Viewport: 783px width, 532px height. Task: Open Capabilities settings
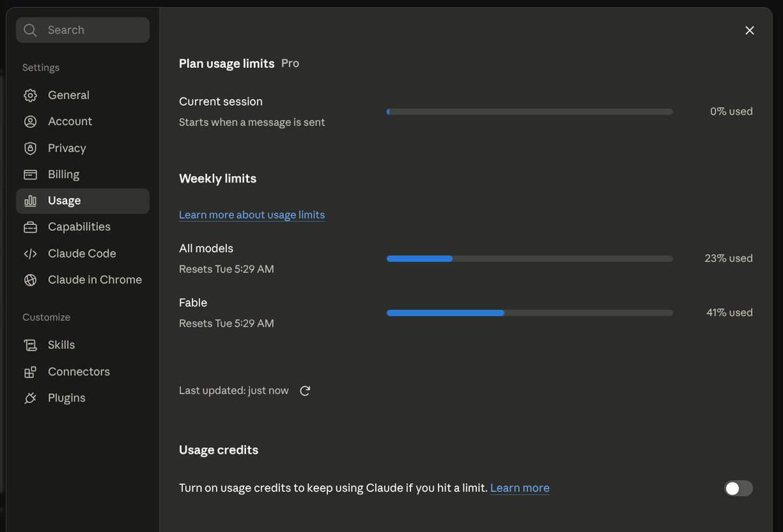tap(83, 227)
